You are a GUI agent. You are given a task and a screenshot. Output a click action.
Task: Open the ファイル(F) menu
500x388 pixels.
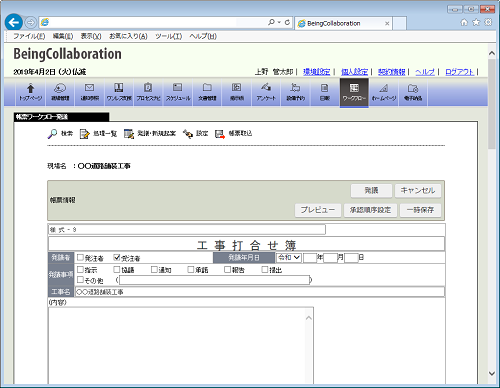(29, 36)
